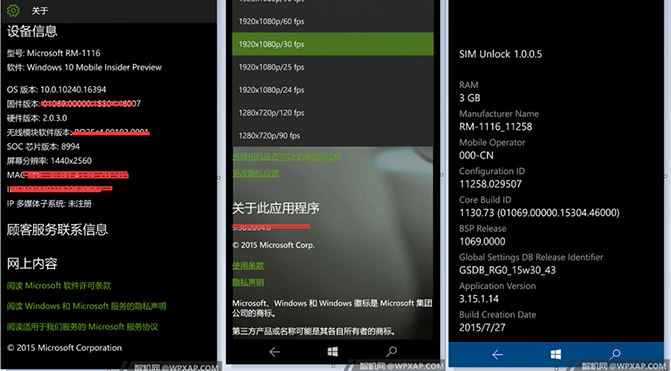Screen dimensions: 671x371
Task: Open the 阅读 Microsoft 软件许可条款 link
Action: coord(59,285)
